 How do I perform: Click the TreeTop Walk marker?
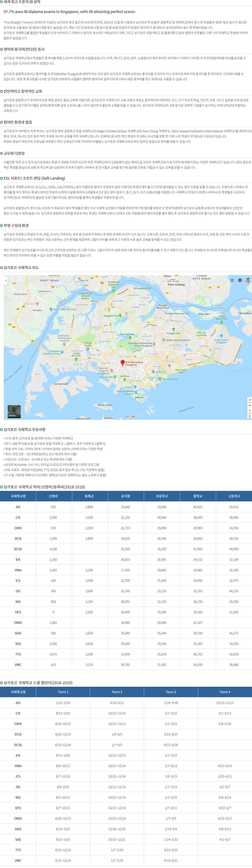tap(130, 337)
